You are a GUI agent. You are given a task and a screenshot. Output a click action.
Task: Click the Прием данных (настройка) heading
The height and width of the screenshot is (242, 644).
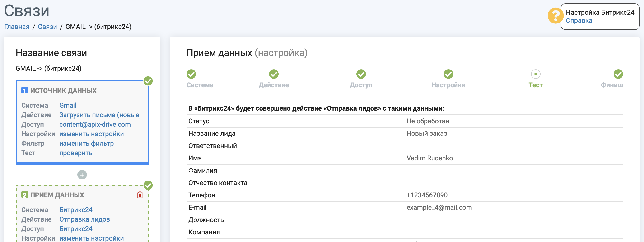point(247,53)
